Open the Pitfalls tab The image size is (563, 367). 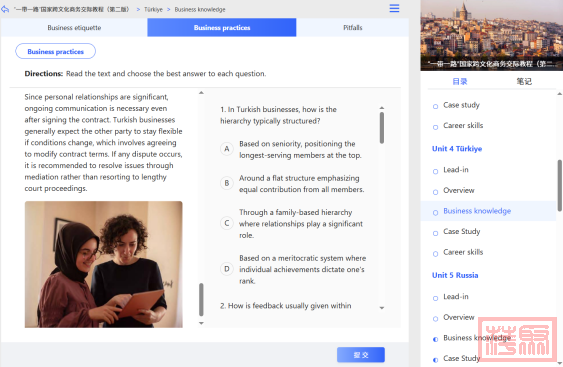coord(353,28)
